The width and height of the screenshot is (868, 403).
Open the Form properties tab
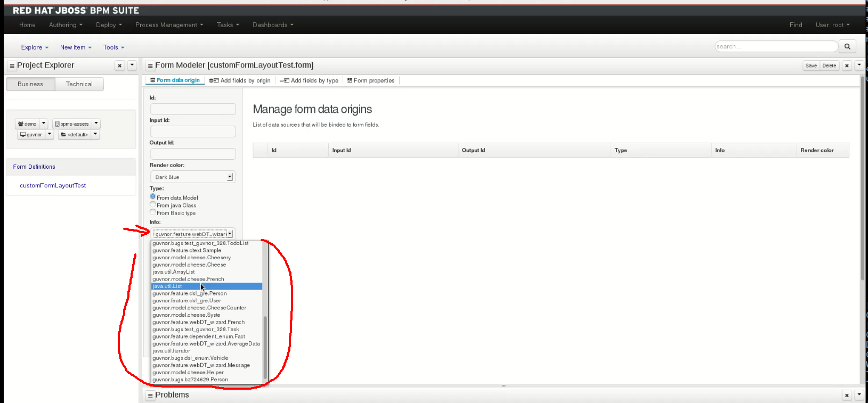point(371,80)
